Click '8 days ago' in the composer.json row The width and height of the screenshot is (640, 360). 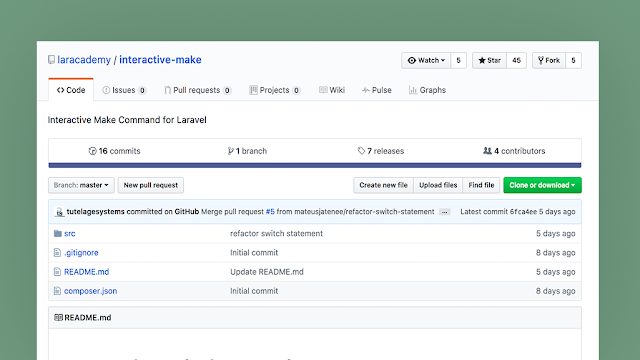(x=556, y=291)
